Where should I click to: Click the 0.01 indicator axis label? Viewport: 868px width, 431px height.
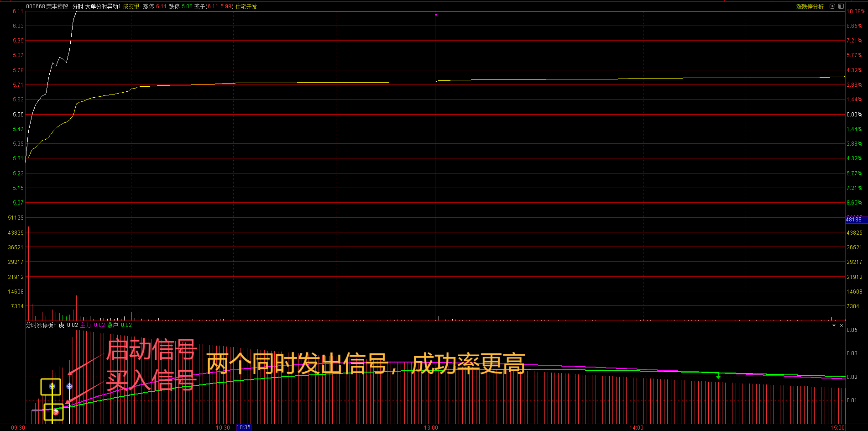point(852,400)
